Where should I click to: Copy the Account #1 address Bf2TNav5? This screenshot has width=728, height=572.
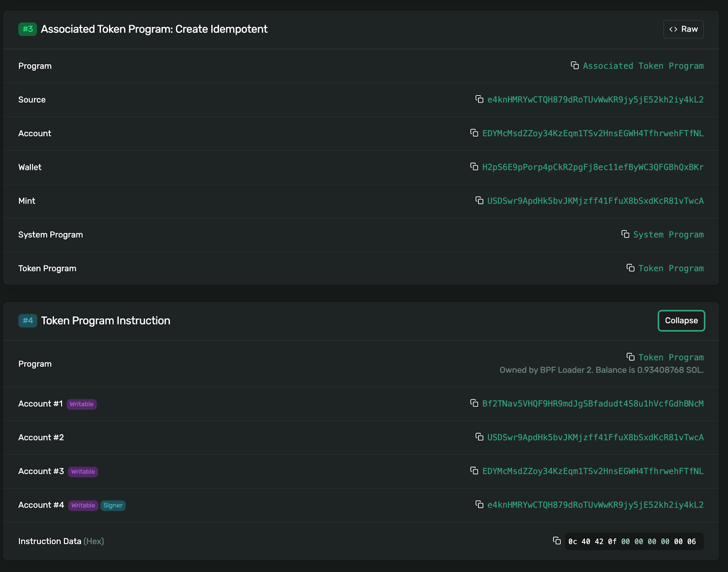(474, 403)
